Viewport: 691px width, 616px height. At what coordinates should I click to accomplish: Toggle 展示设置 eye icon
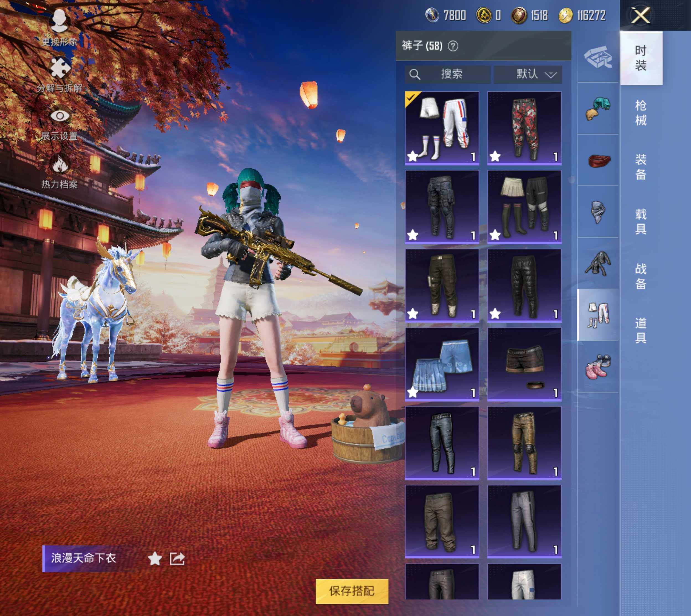[60, 116]
